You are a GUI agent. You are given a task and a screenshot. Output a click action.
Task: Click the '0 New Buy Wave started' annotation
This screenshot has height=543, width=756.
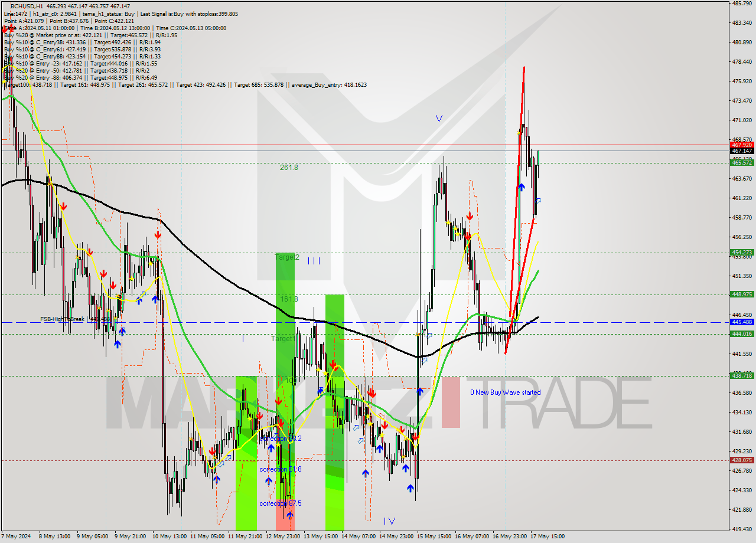505,392
